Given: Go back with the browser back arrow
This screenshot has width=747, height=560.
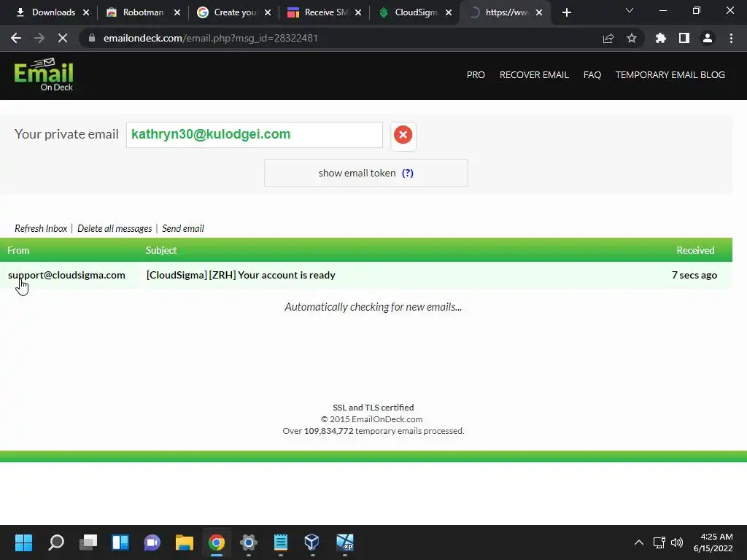Looking at the screenshot, I should click(16, 38).
